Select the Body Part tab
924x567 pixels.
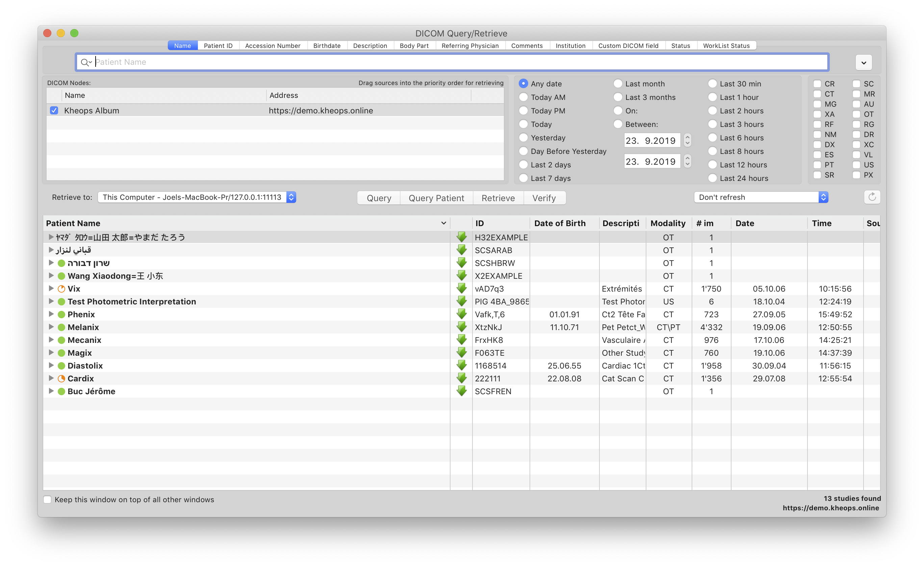coord(413,45)
